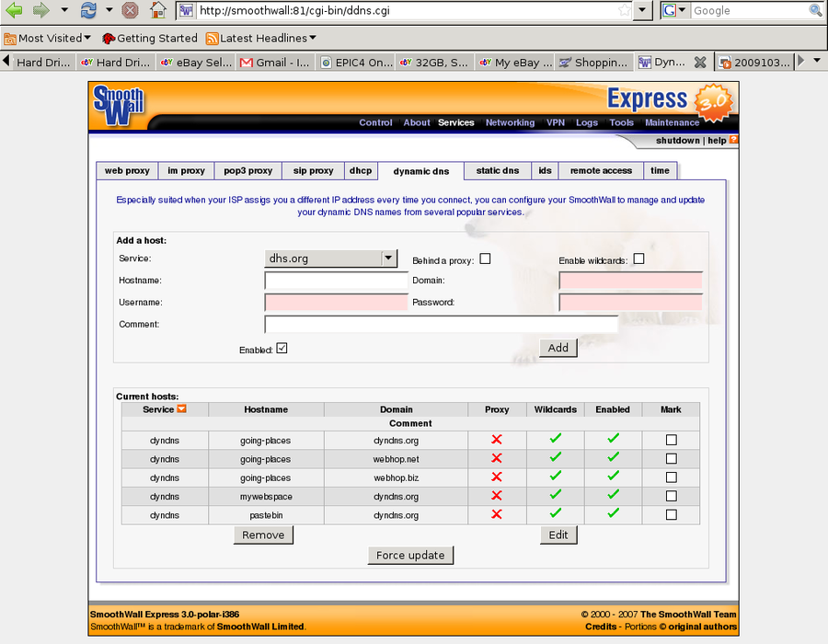The height and width of the screenshot is (644, 828).
Task: Mark the going-places webhop.net host row
Action: [672, 459]
